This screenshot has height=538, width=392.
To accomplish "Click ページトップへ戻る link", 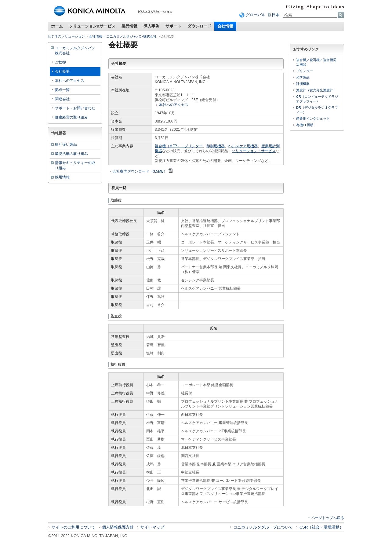I will coord(327,518).
